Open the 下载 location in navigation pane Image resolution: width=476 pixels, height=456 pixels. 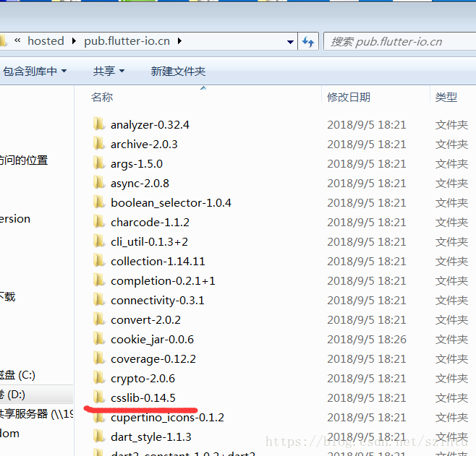tap(7, 296)
